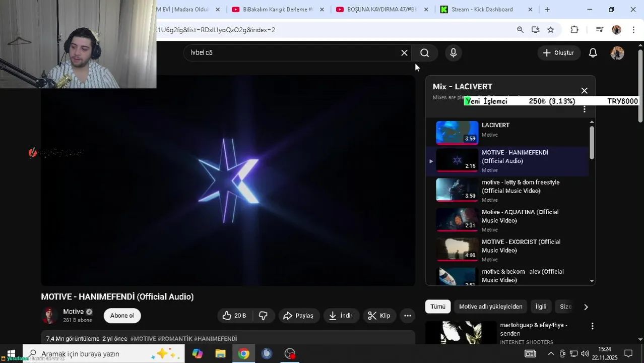
Task: Open the OBS Studio taskbar icon
Action: (290, 353)
